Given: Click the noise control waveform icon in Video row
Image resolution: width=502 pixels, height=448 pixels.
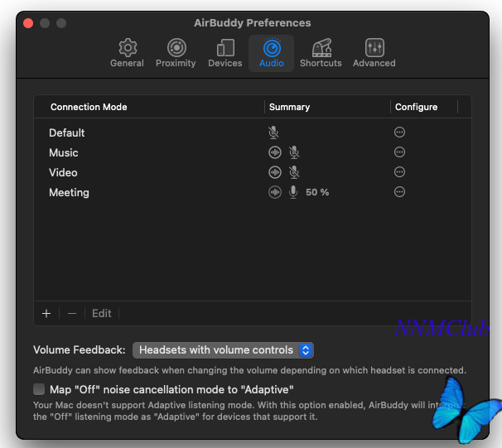Looking at the screenshot, I should (275, 172).
